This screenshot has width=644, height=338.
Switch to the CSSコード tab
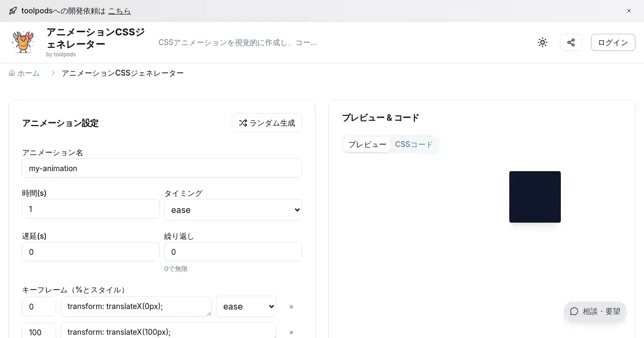tap(414, 144)
